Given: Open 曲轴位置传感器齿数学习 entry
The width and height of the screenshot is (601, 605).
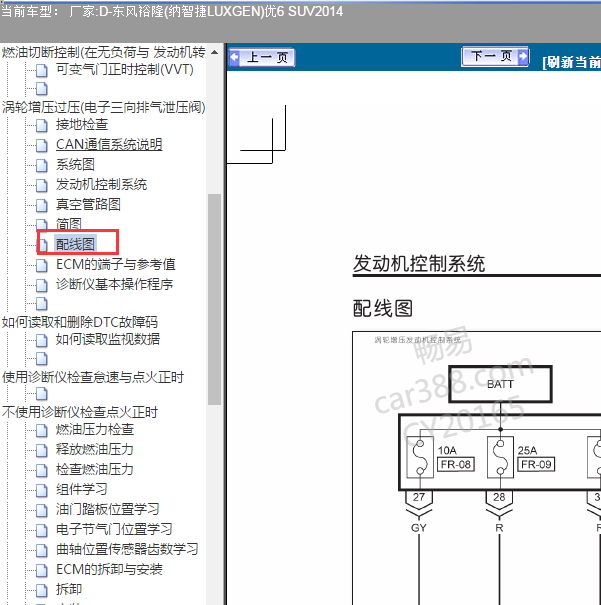Looking at the screenshot, I should pos(127,549).
